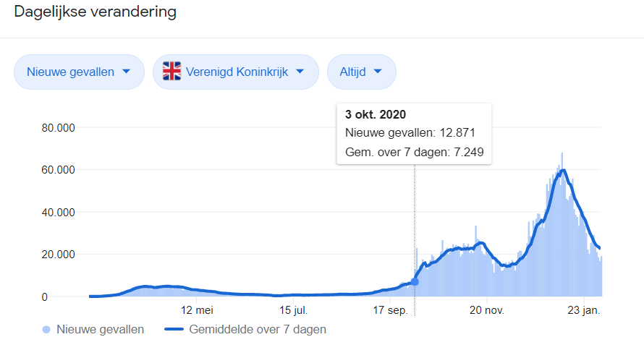The width and height of the screenshot is (644, 337).
Task: Click the 15 jul. axis label
Action: point(294,310)
